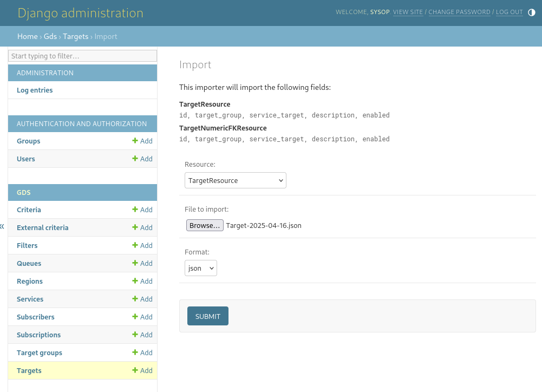
Task: Click the GDS section header
Action: coord(23,193)
